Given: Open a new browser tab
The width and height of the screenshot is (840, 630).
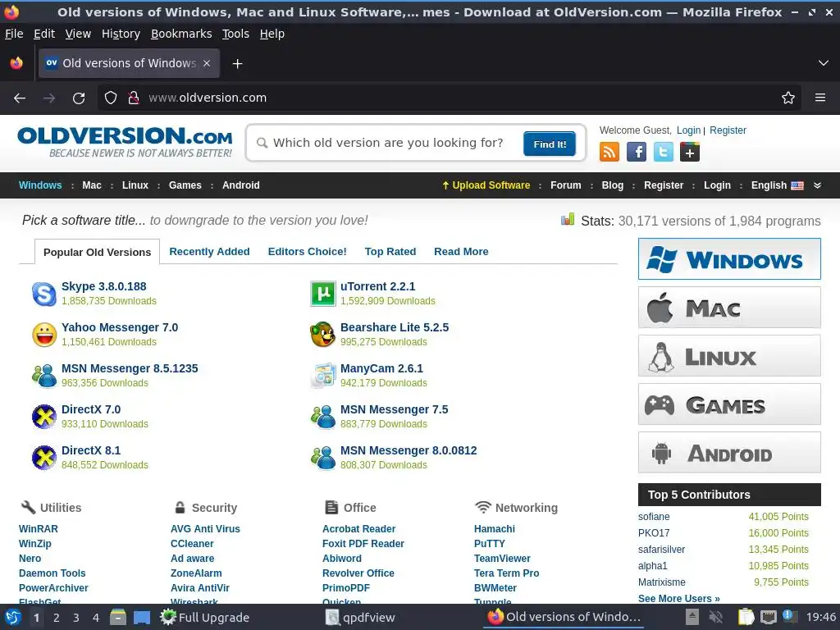Looking at the screenshot, I should (x=237, y=64).
